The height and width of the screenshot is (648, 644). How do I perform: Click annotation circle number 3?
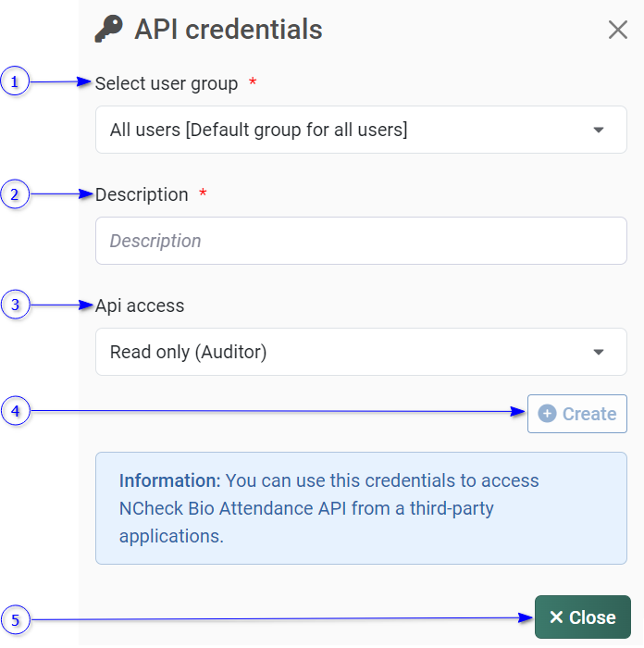click(15, 305)
